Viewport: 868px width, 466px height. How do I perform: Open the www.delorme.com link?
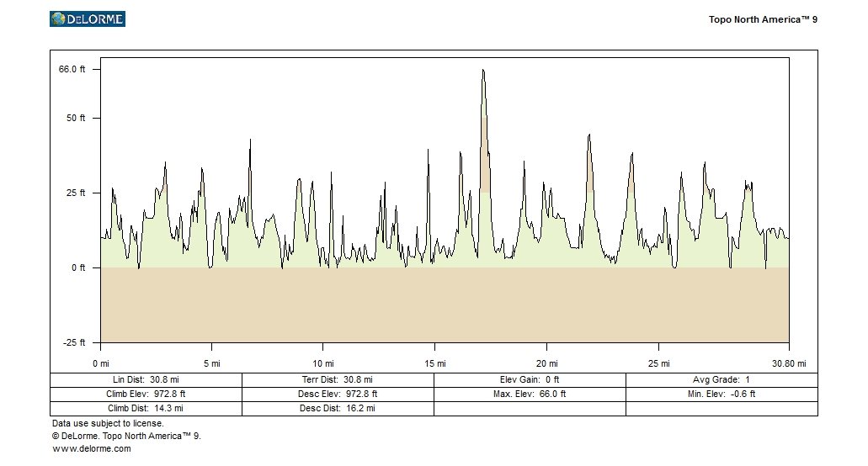point(92,448)
